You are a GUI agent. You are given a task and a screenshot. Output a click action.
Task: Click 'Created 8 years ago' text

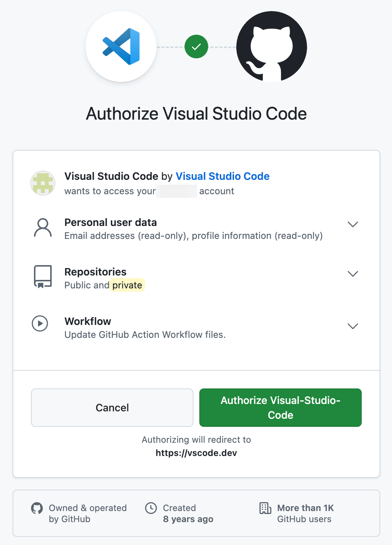(188, 514)
